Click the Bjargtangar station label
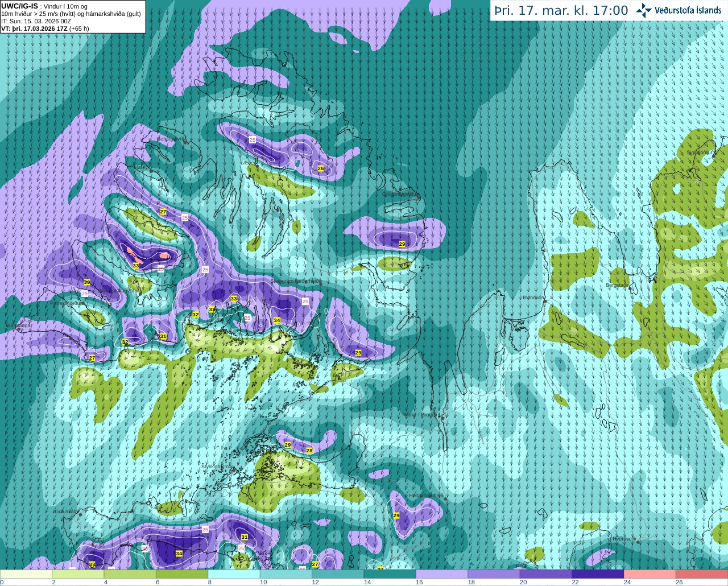 pyautogui.click(x=19, y=326)
